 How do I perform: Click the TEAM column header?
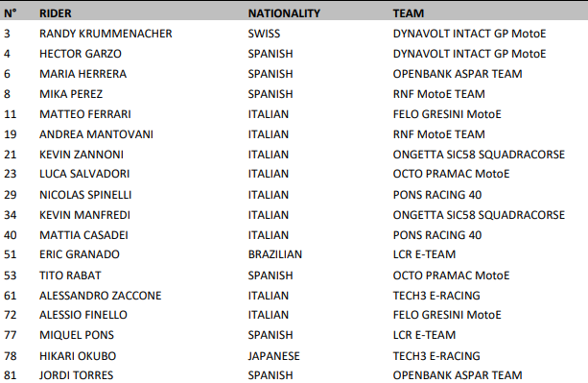[409, 13]
